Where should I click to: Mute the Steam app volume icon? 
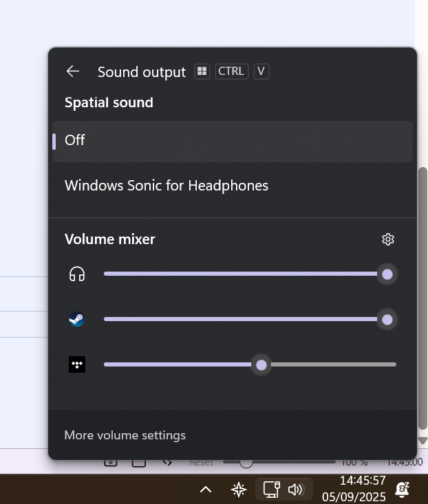77,319
